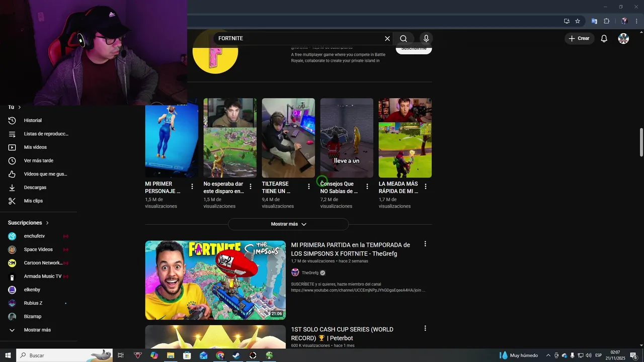Viewport: 644px width, 362px height.
Task: Open the Chrome profile avatar
Action: tap(624, 21)
